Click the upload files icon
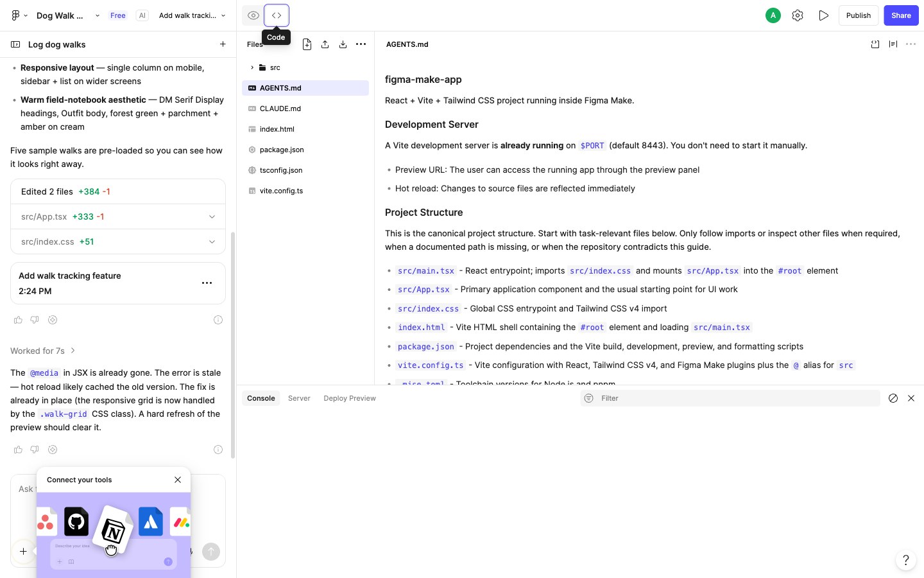The width and height of the screenshot is (924, 578). (x=325, y=44)
